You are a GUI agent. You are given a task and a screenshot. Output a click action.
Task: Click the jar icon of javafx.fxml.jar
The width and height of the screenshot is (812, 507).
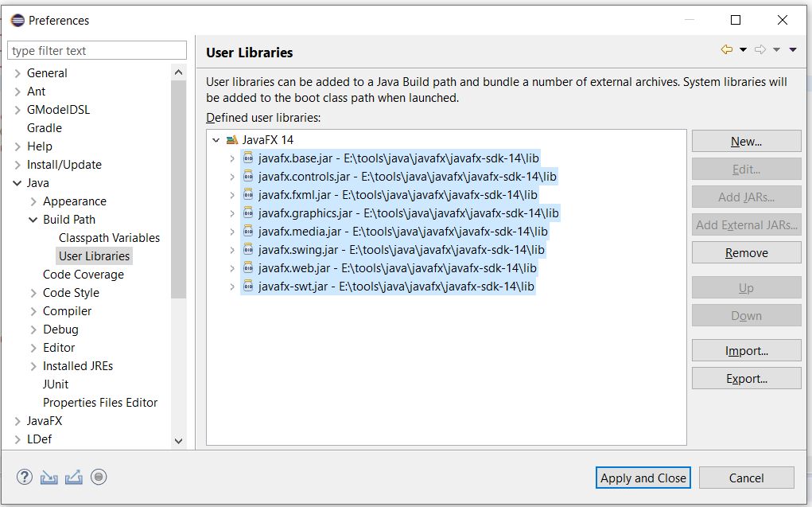248,195
